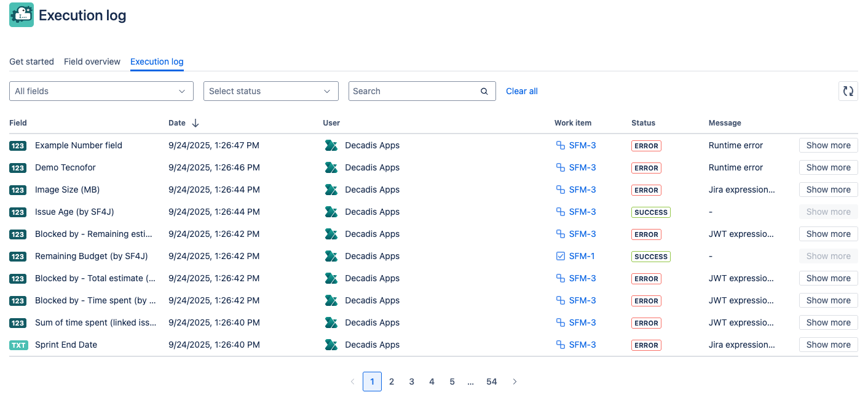Switch to the Field overview tab

[x=92, y=62]
